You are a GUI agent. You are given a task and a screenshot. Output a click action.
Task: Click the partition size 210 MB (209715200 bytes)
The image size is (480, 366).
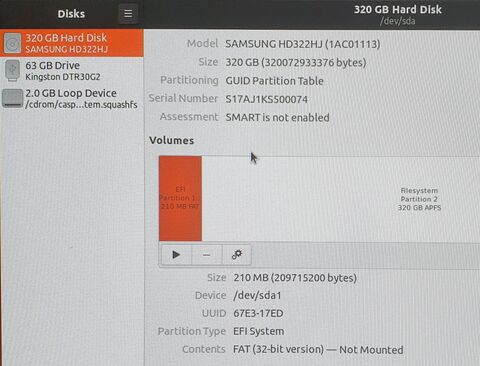tap(295, 278)
